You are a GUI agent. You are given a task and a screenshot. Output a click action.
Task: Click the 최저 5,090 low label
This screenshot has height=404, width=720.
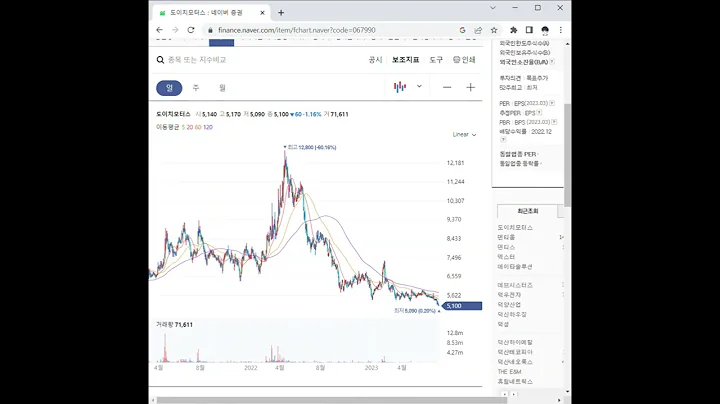pos(415,311)
